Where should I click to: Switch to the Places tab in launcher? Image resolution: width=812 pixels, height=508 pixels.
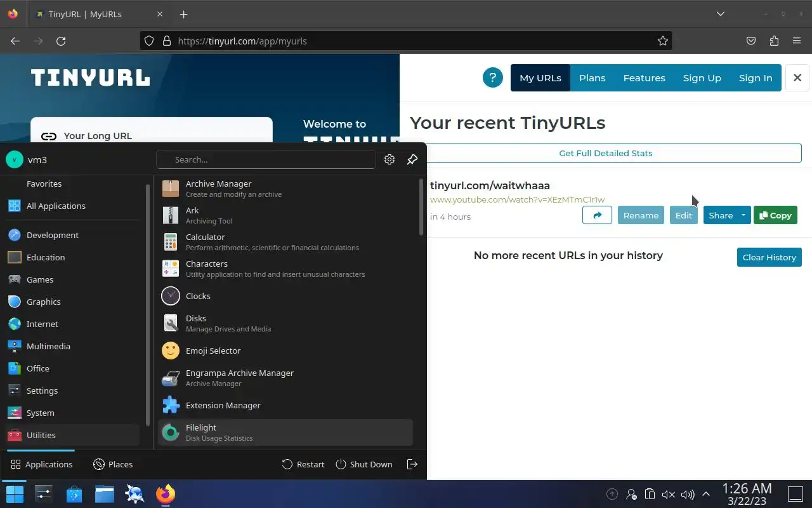(x=113, y=464)
